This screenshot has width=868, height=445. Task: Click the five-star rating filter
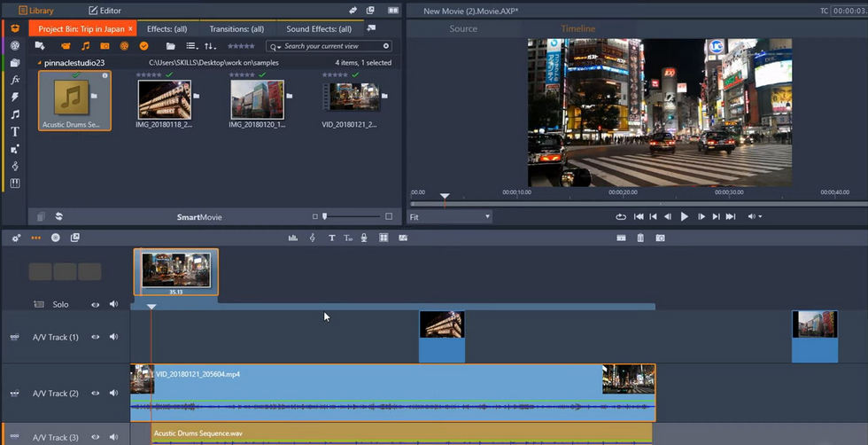[x=241, y=46]
